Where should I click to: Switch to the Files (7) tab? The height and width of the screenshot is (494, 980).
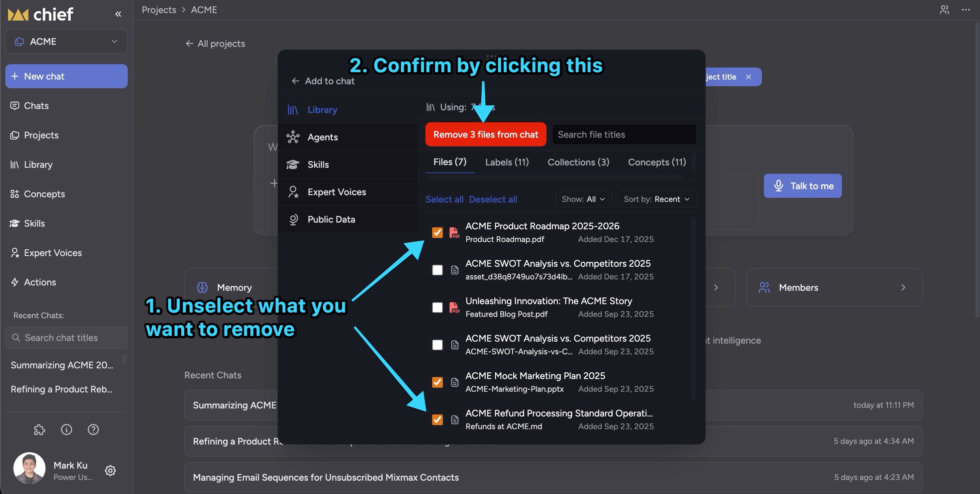point(450,162)
